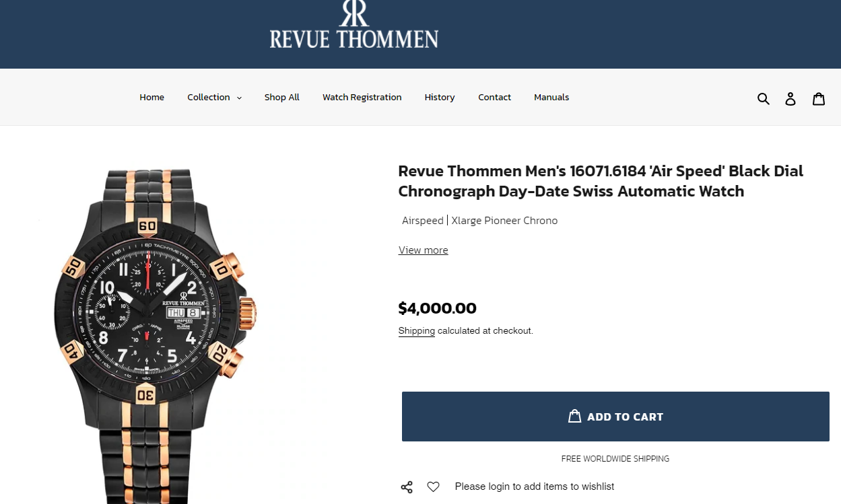Screen dimensions: 841x504
Task: Click the share icon below Add to Cart
Action: pyautogui.click(x=407, y=487)
